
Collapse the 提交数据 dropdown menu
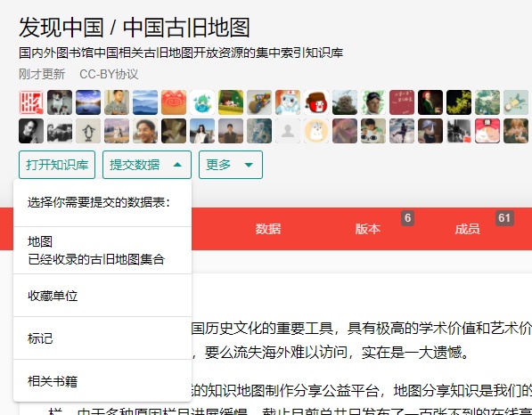147,165
